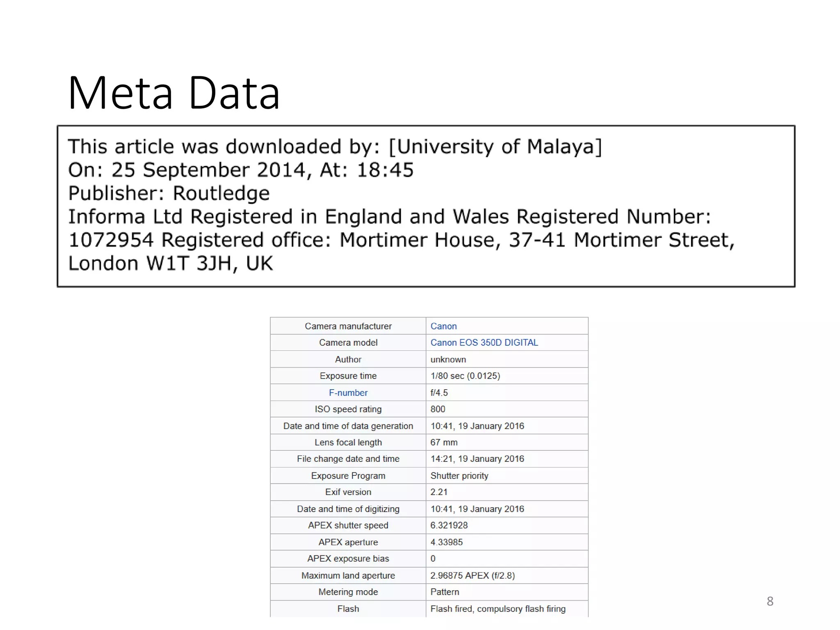Click the Canon manufacturer link
The height and width of the screenshot is (630, 840).
coord(443,326)
